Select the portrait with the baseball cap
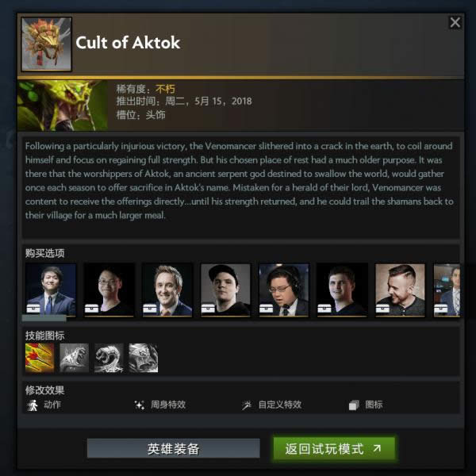The width and height of the screenshot is (476, 476). point(225,290)
